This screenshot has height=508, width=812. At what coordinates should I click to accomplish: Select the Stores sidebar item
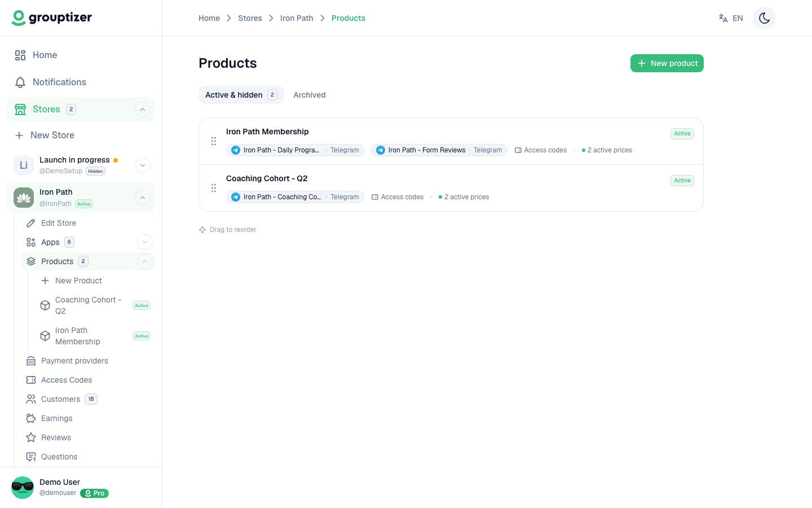(x=81, y=109)
